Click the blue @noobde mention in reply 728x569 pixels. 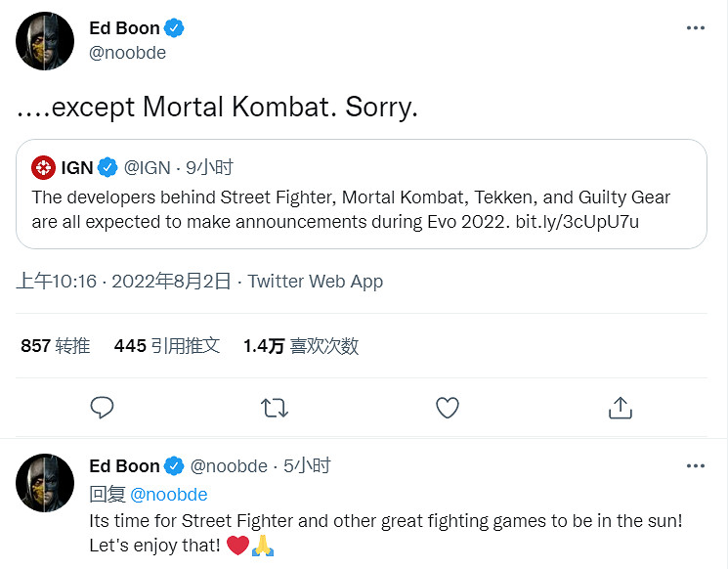click(x=168, y=495)
